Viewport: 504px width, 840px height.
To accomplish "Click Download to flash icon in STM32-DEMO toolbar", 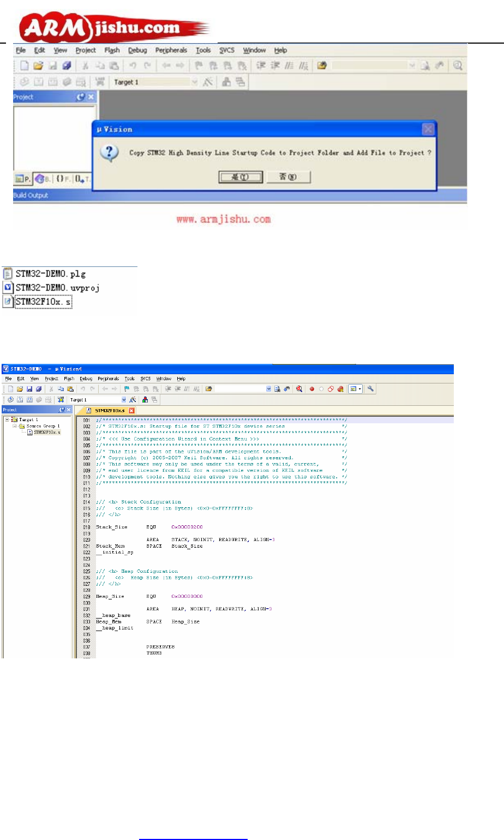I will (x=61, y=400).
